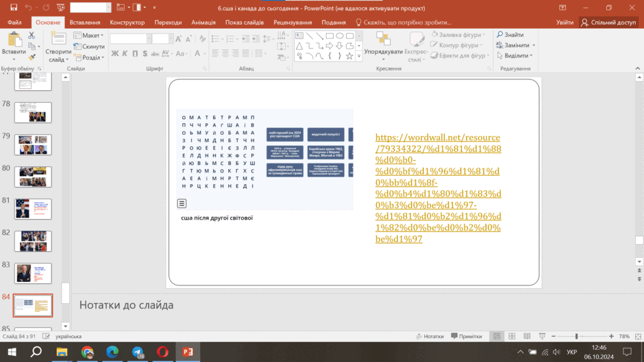The image size is (644, 362).
Task: Toggle italic К formatting
Action: [x=125, y=53]
